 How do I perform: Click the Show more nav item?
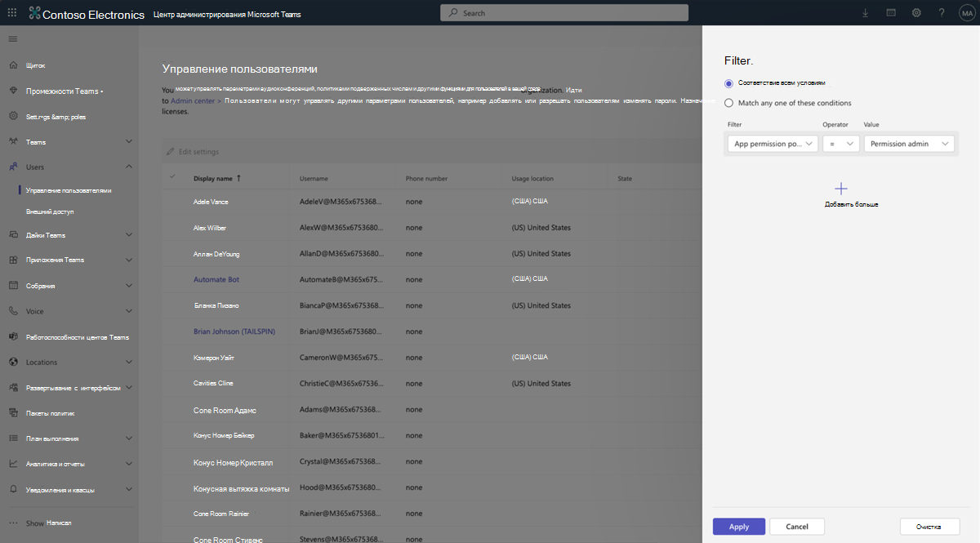[x=49, y=523]
